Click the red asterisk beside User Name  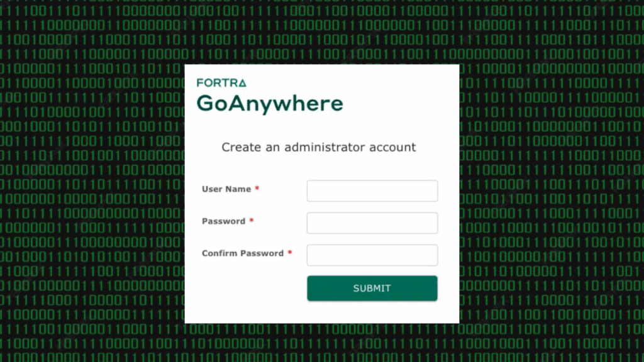point(257,189)
